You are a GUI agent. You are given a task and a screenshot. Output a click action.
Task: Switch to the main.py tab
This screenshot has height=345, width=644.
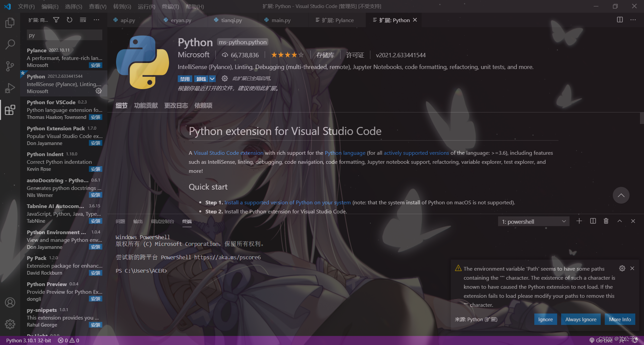tap(281, 20)
